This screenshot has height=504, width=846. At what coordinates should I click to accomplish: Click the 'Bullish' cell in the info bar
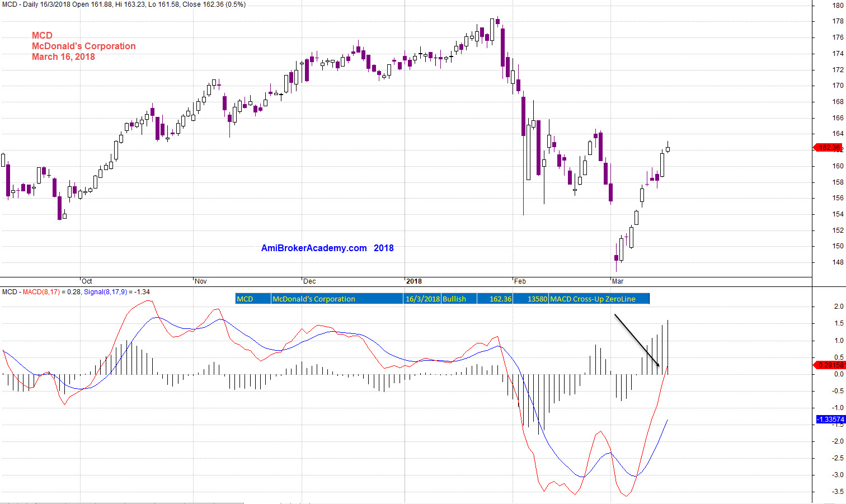click(459, 299)
